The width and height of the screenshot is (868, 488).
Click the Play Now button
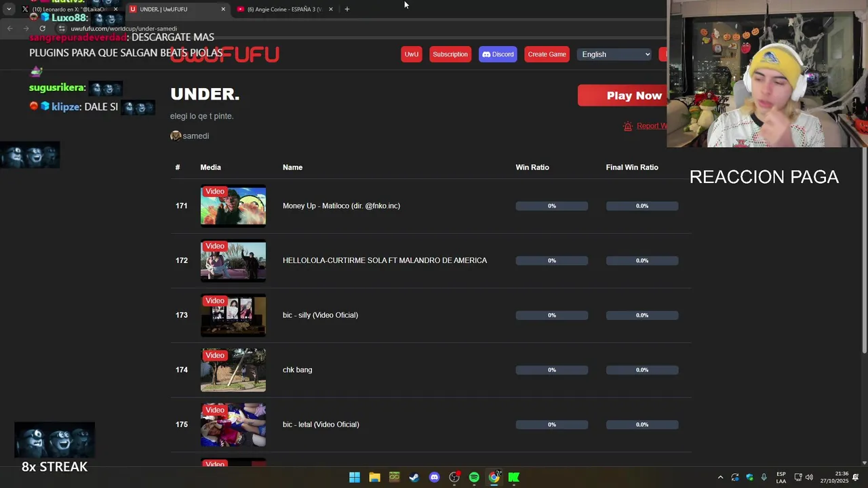click(623, 96)
